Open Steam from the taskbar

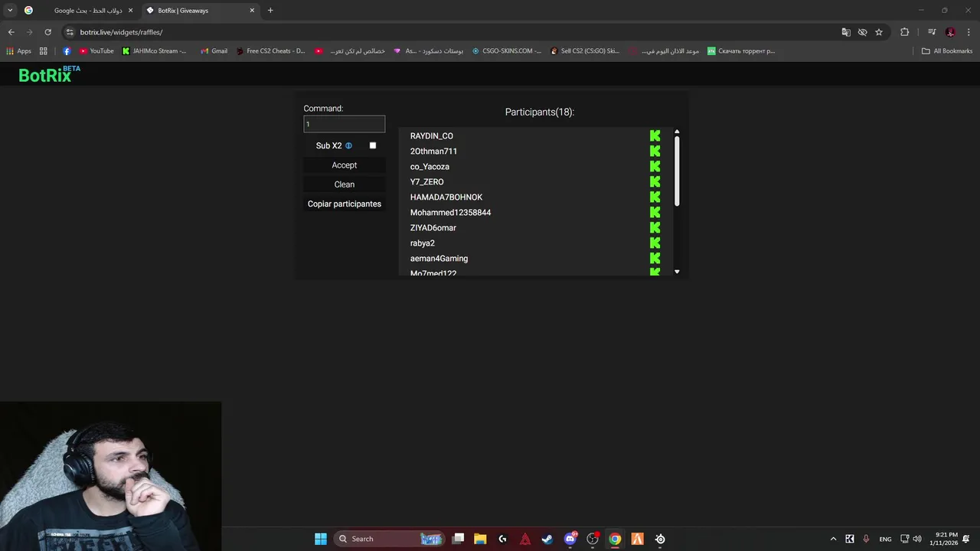[547, 539]
